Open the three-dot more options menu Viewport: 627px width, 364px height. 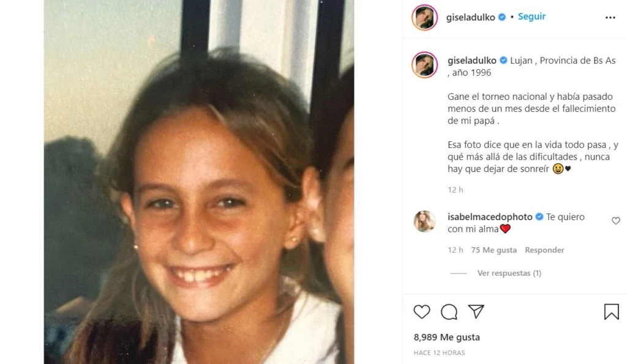pos(610,18)
